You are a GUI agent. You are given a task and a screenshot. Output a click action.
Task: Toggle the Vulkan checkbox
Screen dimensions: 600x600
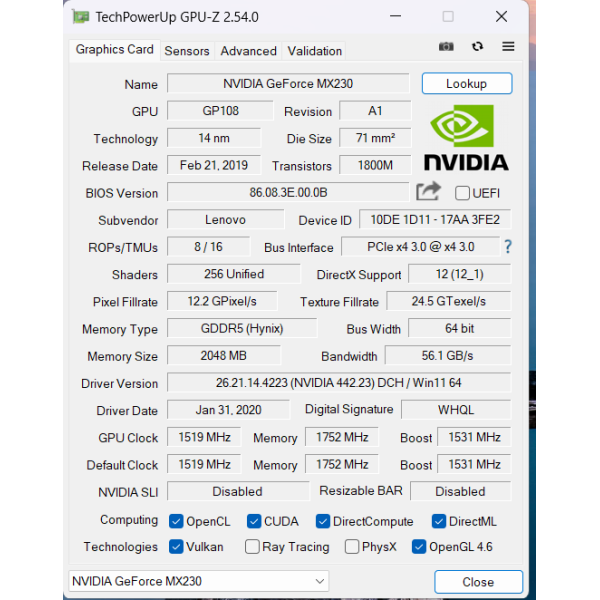[176, 547]
